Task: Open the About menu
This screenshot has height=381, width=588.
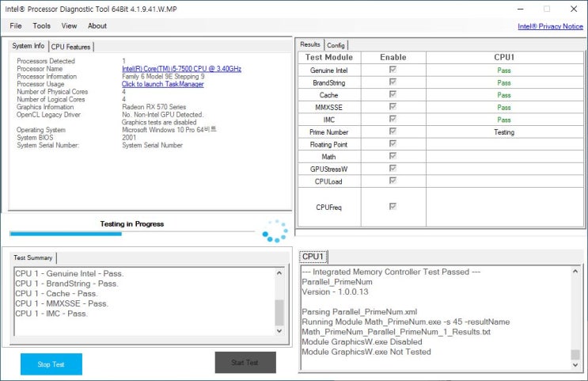Action: 97,26
